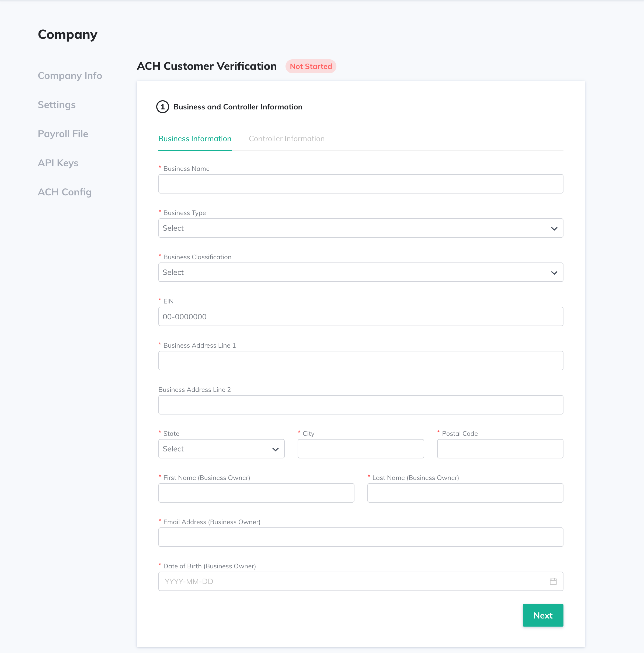The image size is (644, 653).
Task: Focus the Postal Code input
Action: click(500, 449)
